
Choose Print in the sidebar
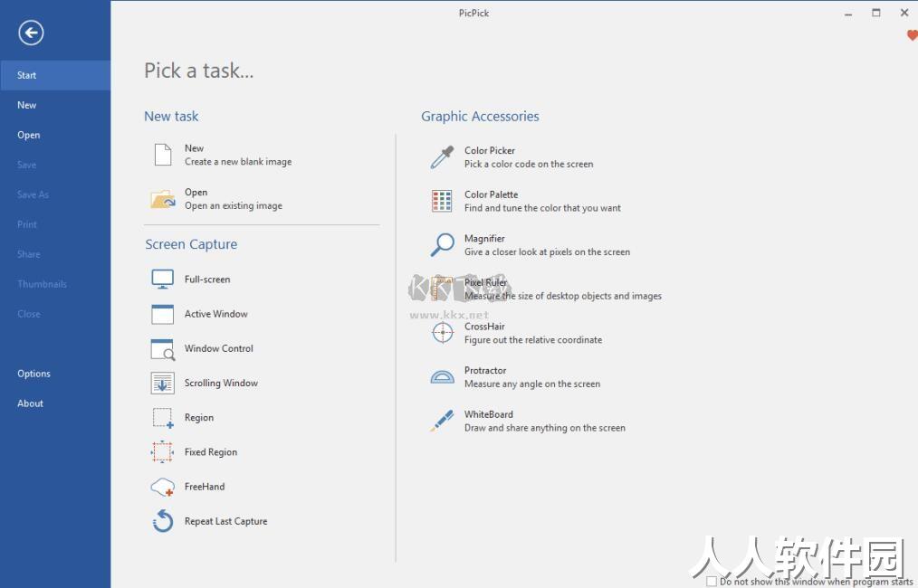tap(55, 224)
